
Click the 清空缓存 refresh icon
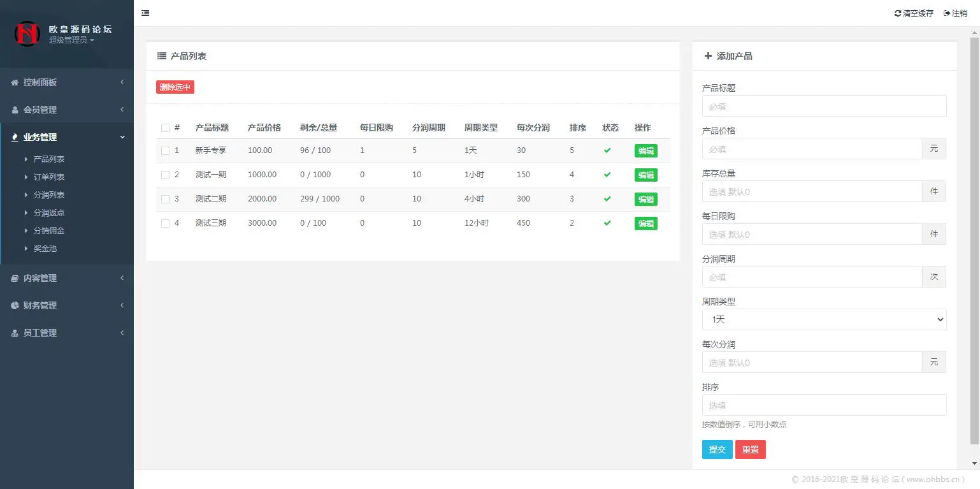(x=898, y=13)
